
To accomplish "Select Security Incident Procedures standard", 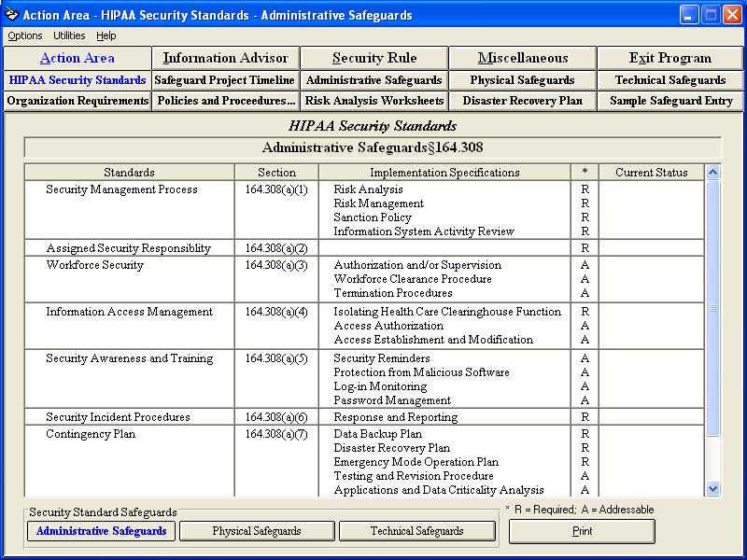I will (x=118, y=417).
